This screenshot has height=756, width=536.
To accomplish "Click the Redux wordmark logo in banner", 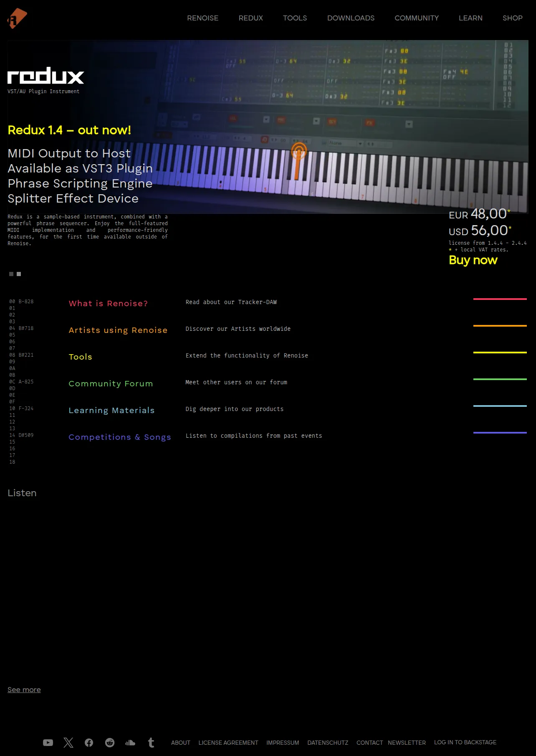I will pyautogui.click(x=46, y=76).
